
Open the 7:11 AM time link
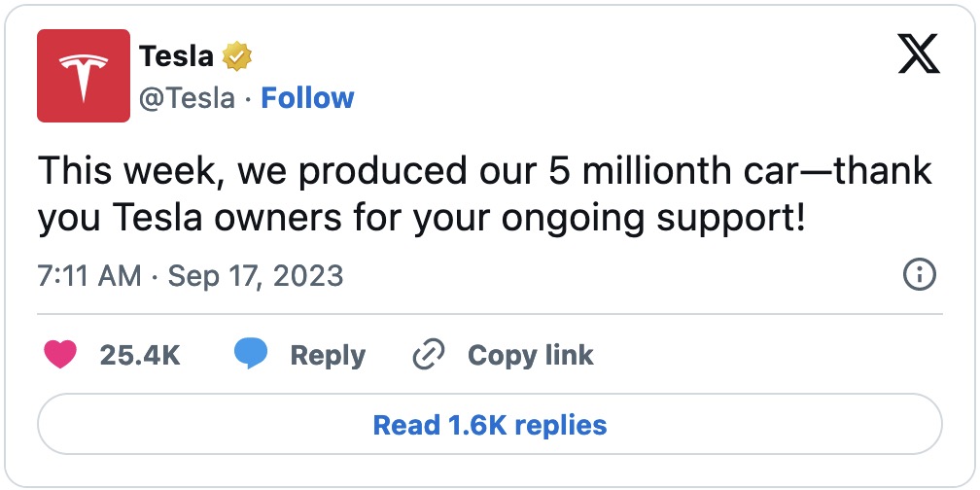88,275
